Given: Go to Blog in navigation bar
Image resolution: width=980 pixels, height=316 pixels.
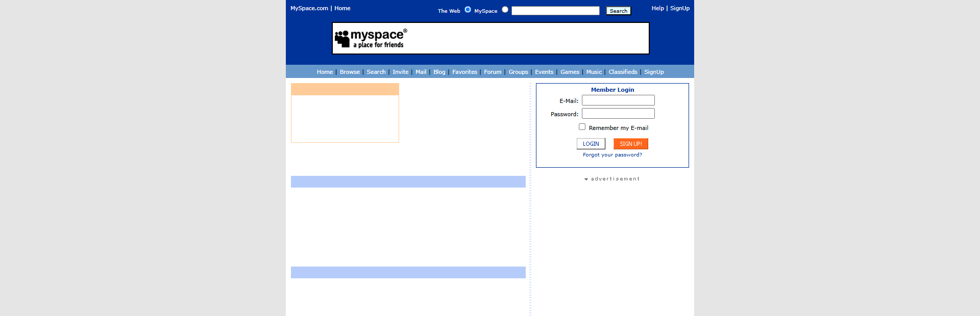Looking at the screenshot, I should [x=439, y=72].
